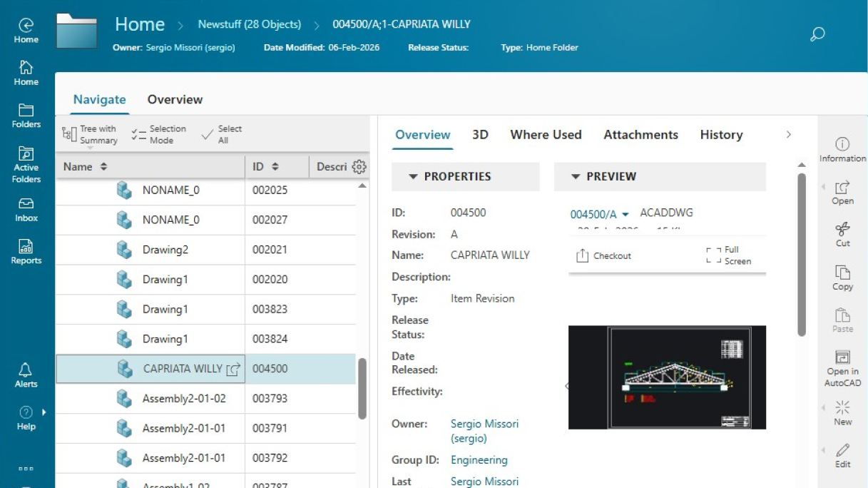Open the search magnifier
868x488 pixels.
point(817,34)
